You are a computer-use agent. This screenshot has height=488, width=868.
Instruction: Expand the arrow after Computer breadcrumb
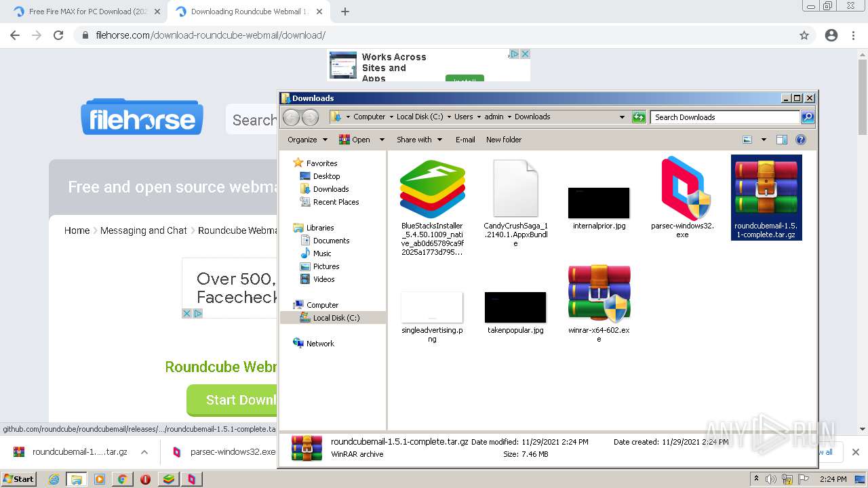[391, 117]
